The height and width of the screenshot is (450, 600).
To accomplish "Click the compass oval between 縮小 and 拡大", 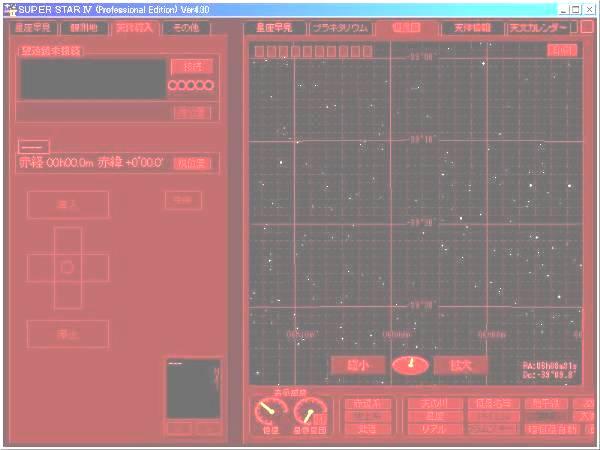I will tap(410, 365).
